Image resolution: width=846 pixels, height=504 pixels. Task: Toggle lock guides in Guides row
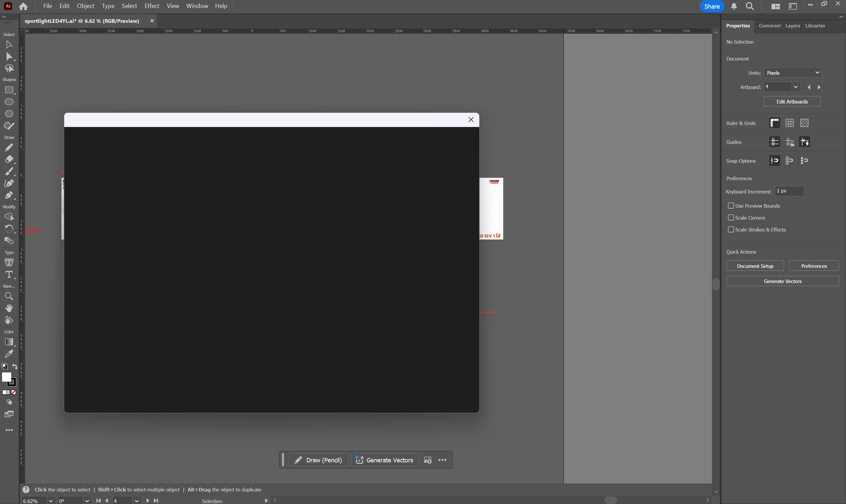click(x=789, y=142)
